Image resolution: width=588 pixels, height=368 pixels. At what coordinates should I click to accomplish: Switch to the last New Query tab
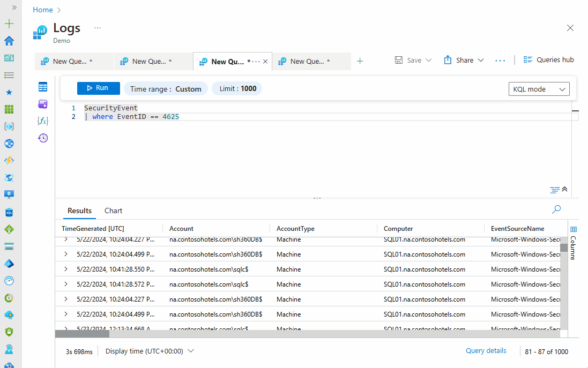point(311,61)
